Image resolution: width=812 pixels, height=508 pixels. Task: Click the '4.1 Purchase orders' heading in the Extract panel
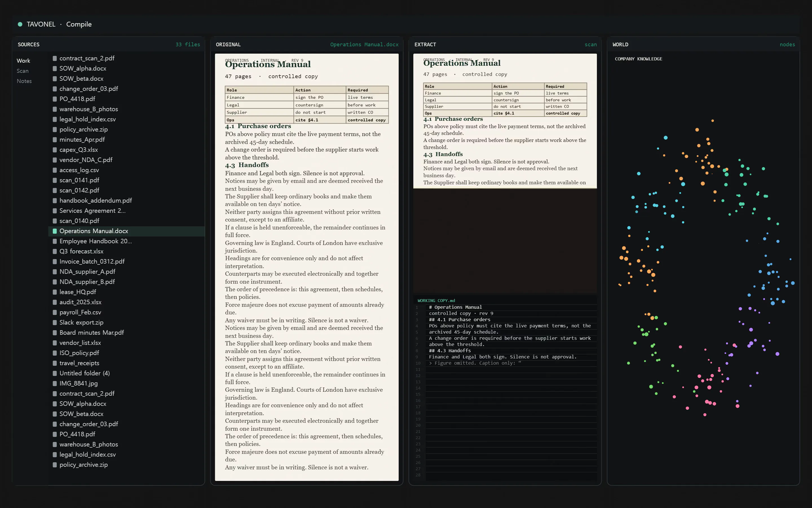pos(453,119)
